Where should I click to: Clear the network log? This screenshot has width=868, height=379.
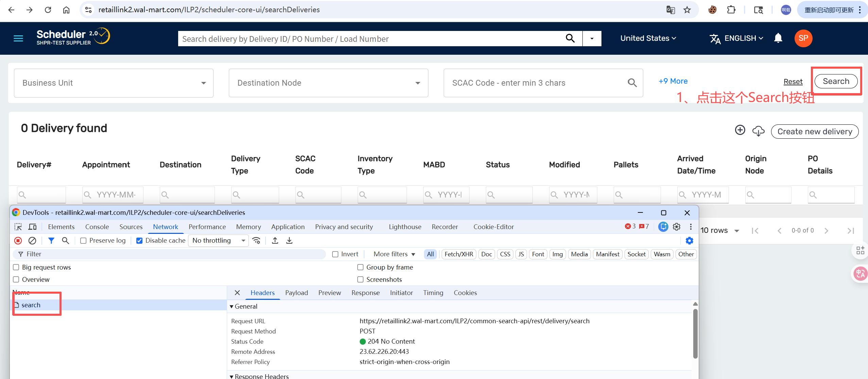[32, 241]
